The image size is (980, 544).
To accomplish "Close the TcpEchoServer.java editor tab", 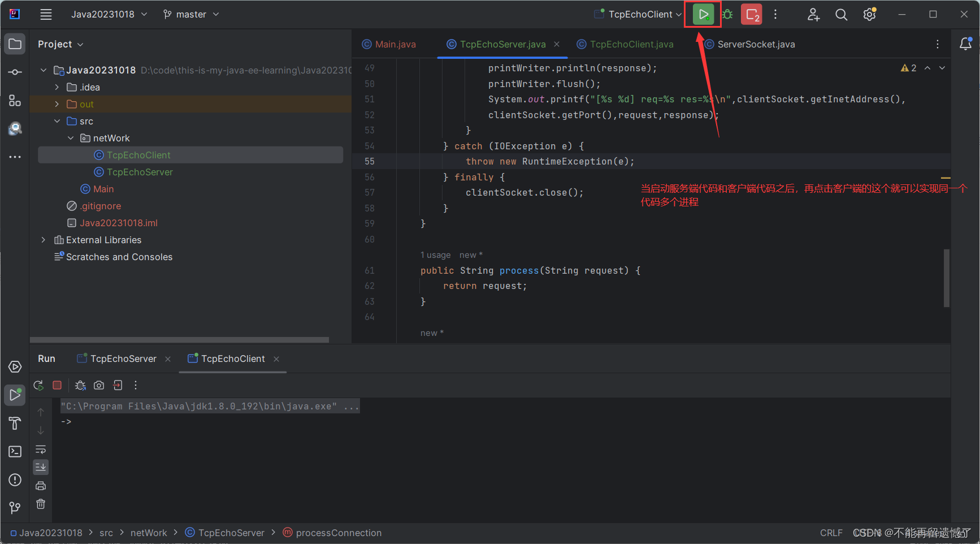I will point(557,44).
